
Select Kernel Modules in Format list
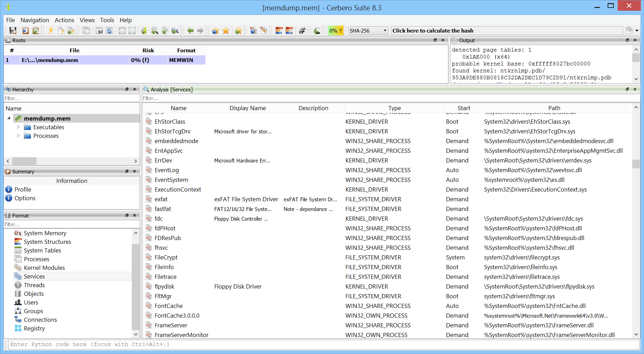click(x=44, y=268)
